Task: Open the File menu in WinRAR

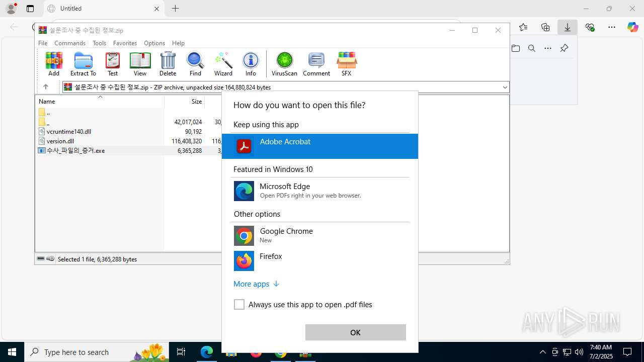Action: click(x=43, y=43)
